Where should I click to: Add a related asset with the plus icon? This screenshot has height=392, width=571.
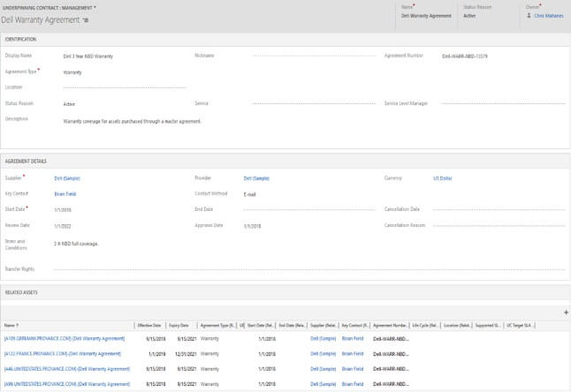click(x=566, y=313)
